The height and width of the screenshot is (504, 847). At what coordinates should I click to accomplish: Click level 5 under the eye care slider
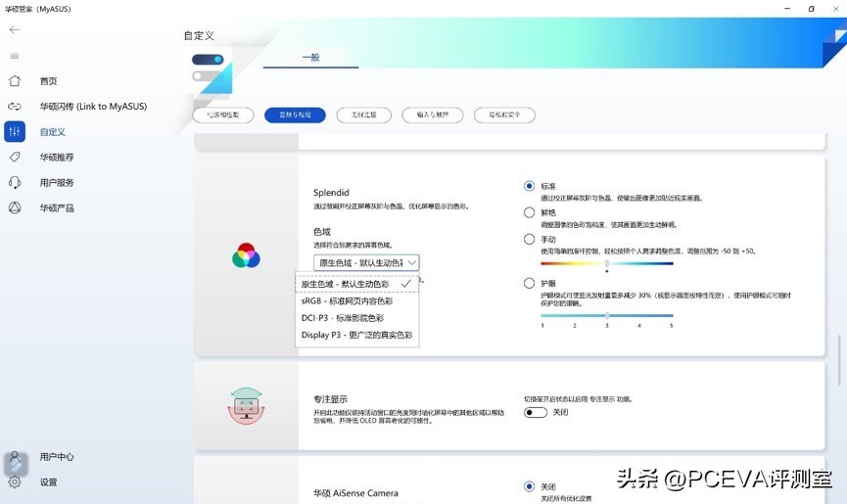point(672,325)
